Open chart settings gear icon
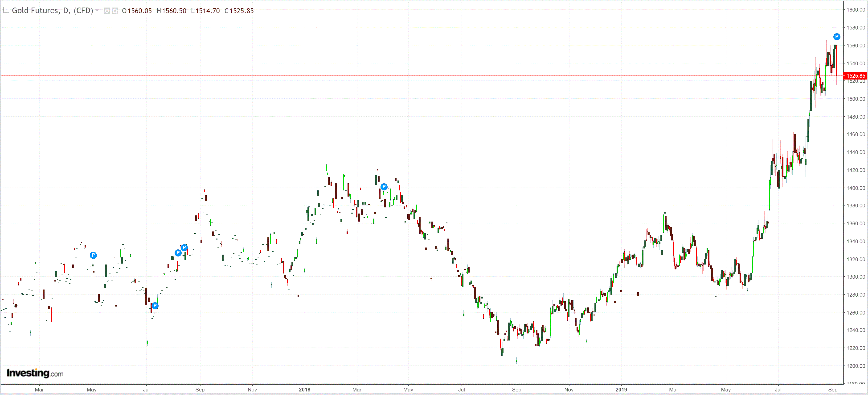Screen dimensions: 868x395 tap(115, 11)
